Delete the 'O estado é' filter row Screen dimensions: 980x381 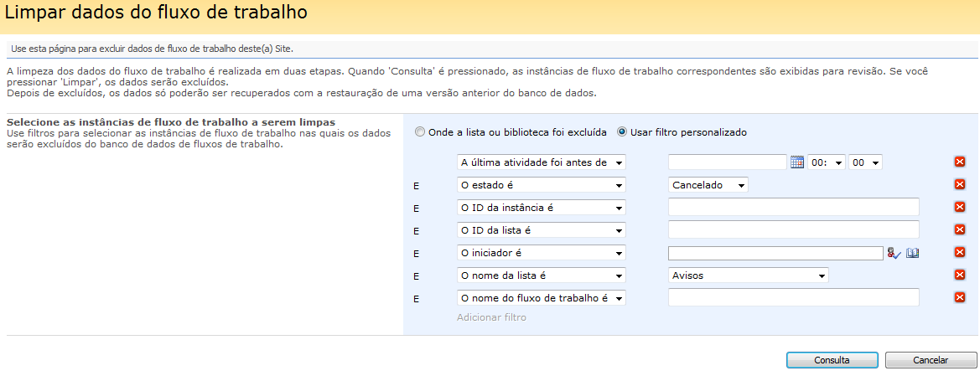960,185
